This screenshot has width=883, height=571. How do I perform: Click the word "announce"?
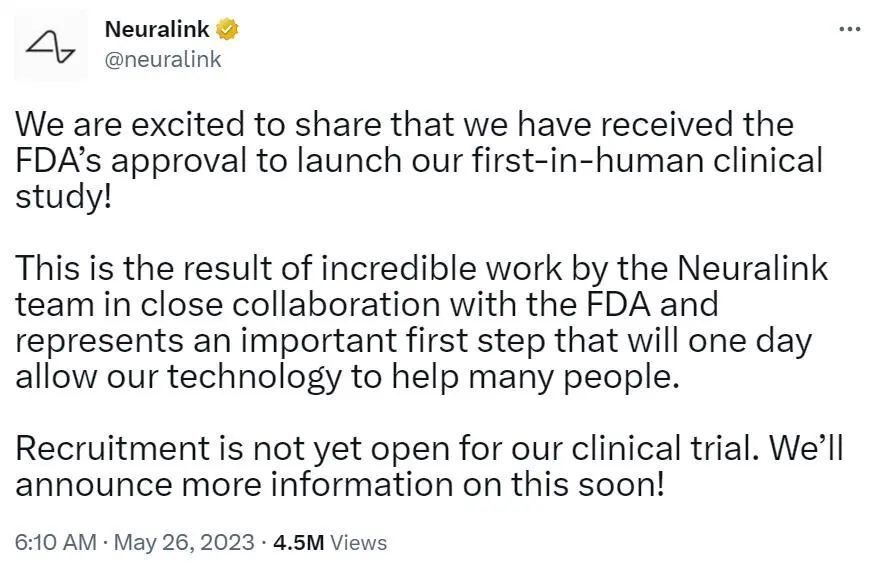tap(93, 485)
